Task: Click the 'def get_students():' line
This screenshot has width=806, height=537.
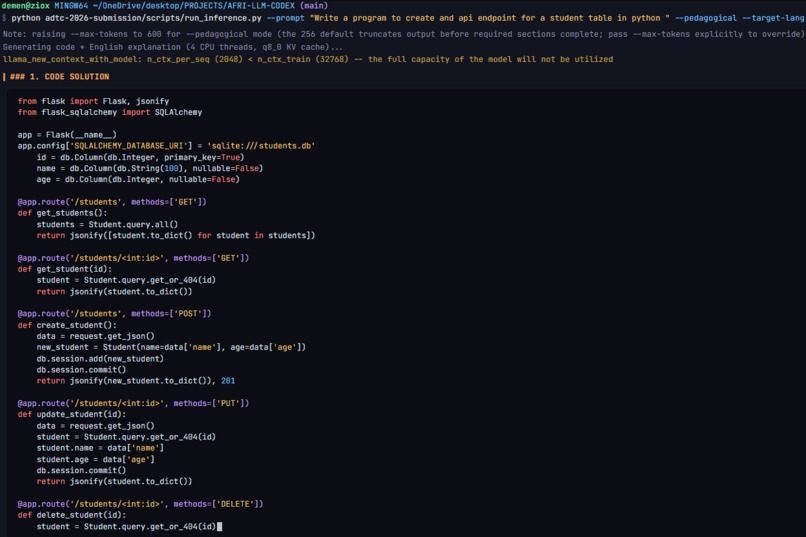Action: point(62,213)
